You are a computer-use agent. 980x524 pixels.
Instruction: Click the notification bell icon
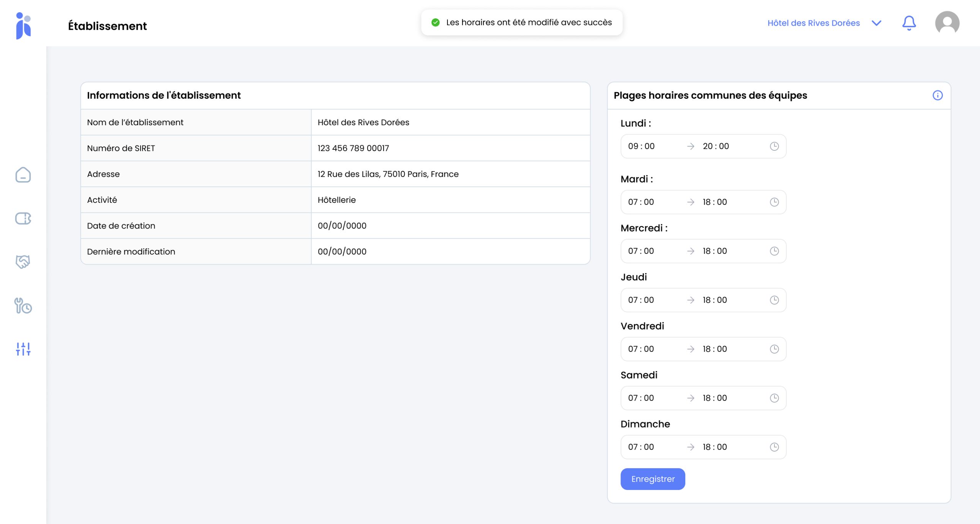pyautogui.click(x=909, y=23)
